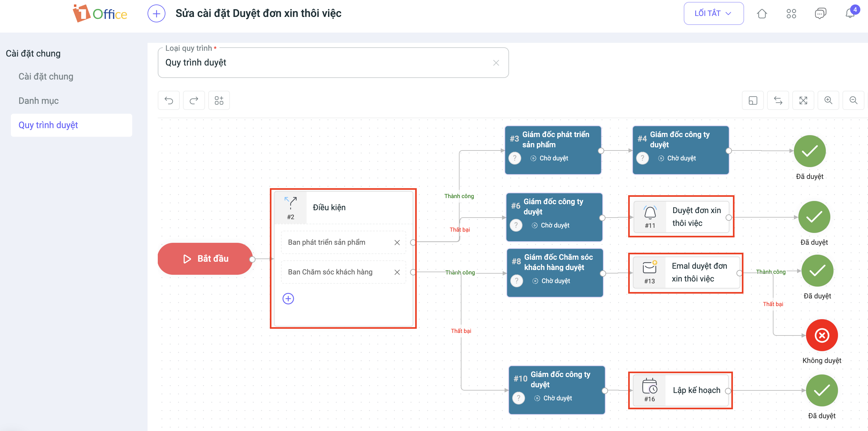This screenshot has width=868, height=431.
Task: Select the Lập kế hoạch node #16
Action: point(680,390)
